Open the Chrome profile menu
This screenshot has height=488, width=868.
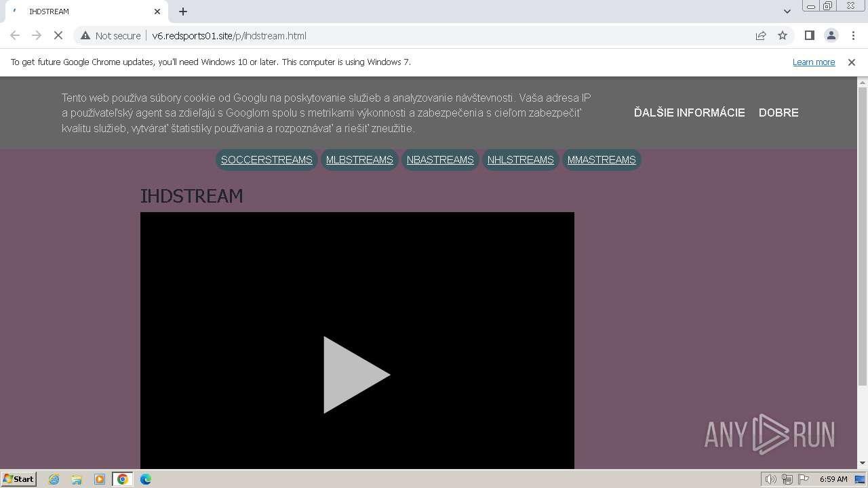[x=831, y=35]
